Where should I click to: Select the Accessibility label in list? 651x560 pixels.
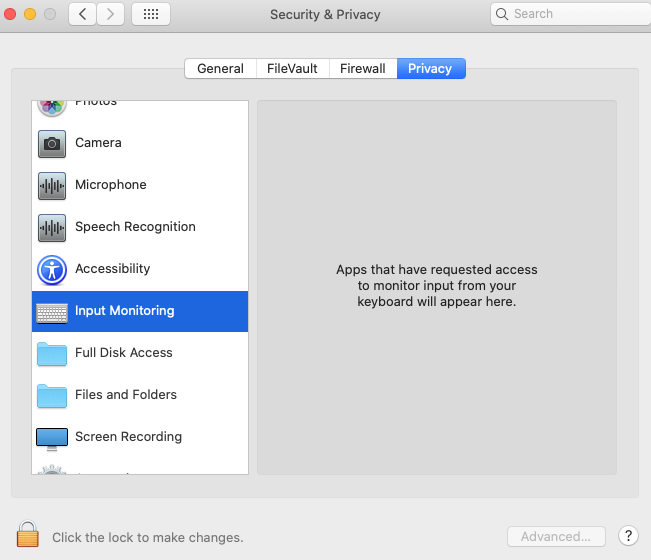coord(113,269)
